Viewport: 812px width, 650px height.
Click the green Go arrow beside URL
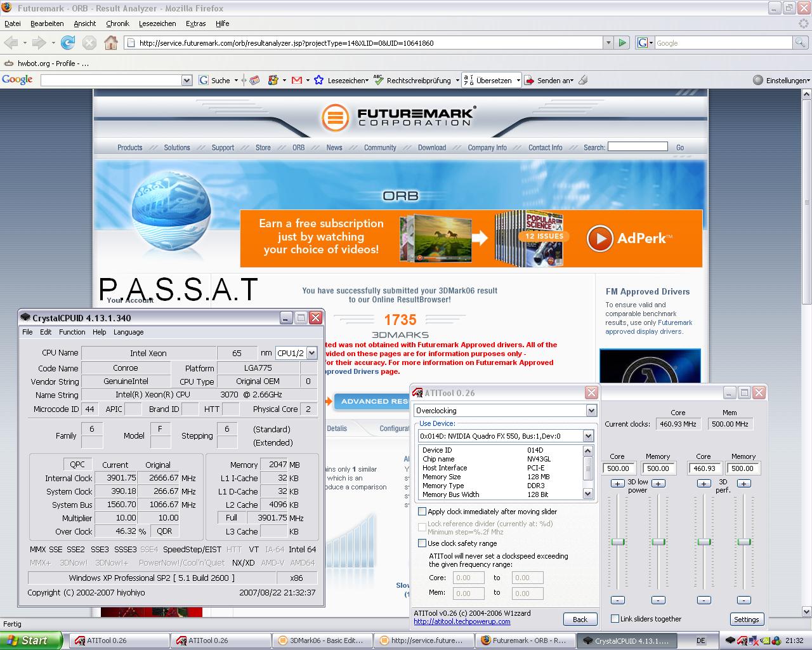point(622,43)
